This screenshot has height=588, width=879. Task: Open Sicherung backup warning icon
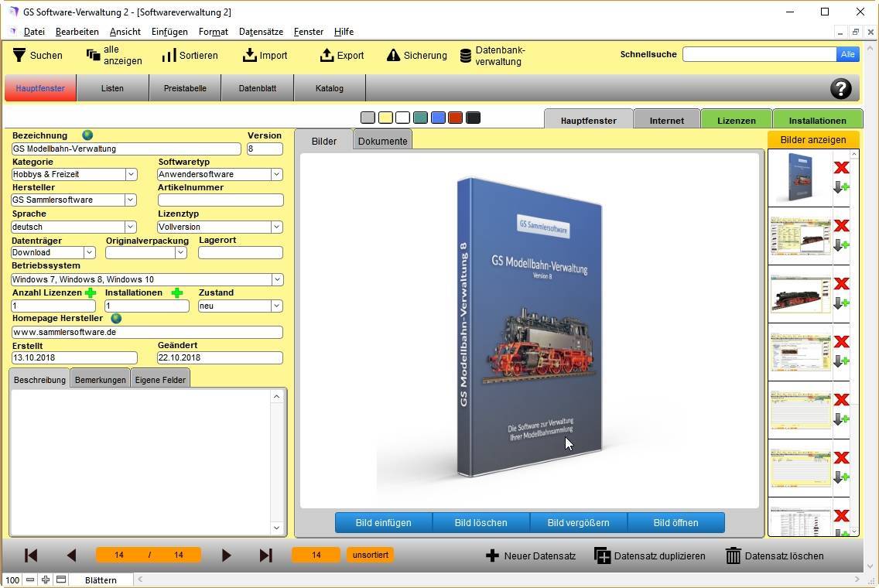click(393, 55)
